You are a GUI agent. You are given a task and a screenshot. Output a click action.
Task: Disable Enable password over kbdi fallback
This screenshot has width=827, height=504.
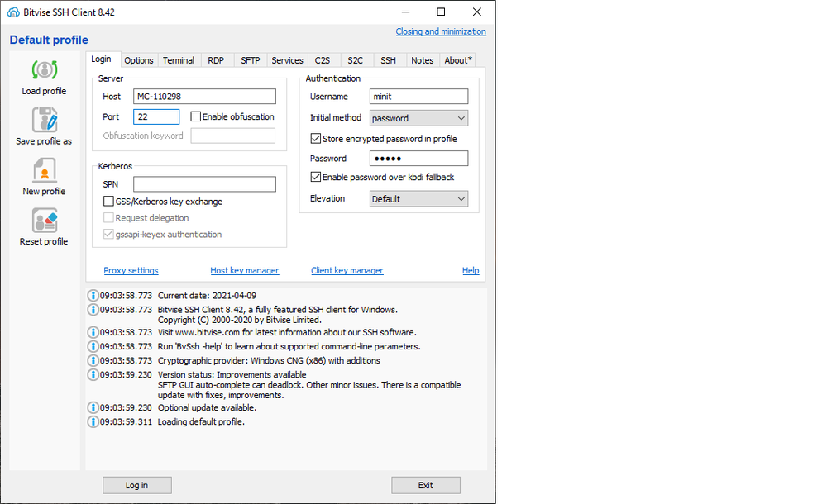pyautogui.click(x=316, y=176)
